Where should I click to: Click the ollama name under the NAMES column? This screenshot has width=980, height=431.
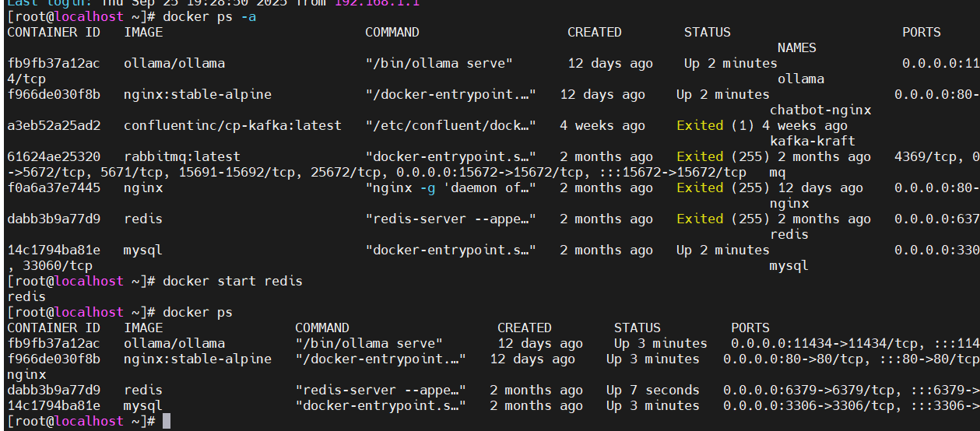pos(801,79)
